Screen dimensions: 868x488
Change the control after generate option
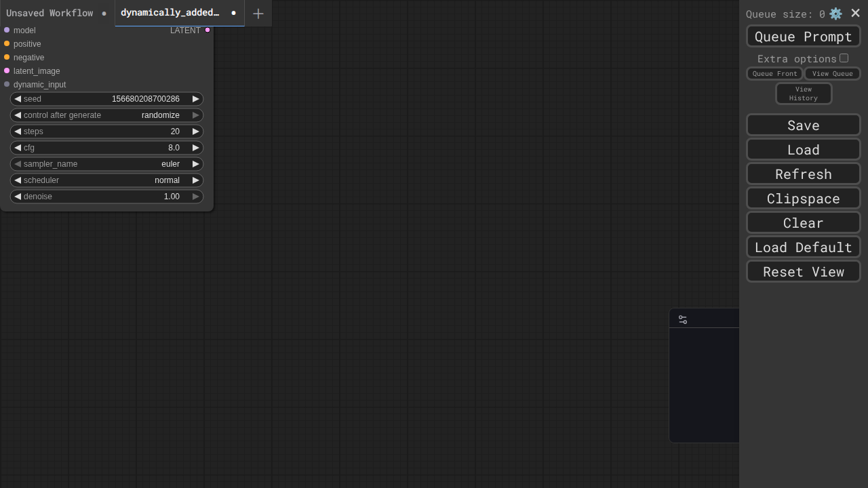click(106, 115)
